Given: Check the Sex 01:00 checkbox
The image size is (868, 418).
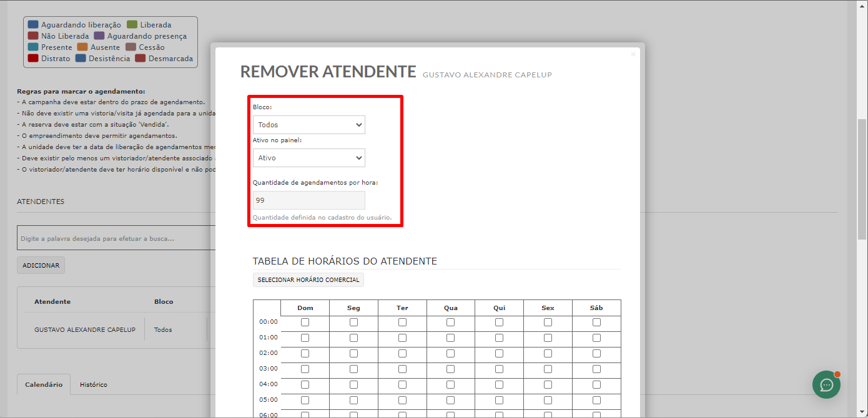Looking at the screenshot, I should 548,338.
